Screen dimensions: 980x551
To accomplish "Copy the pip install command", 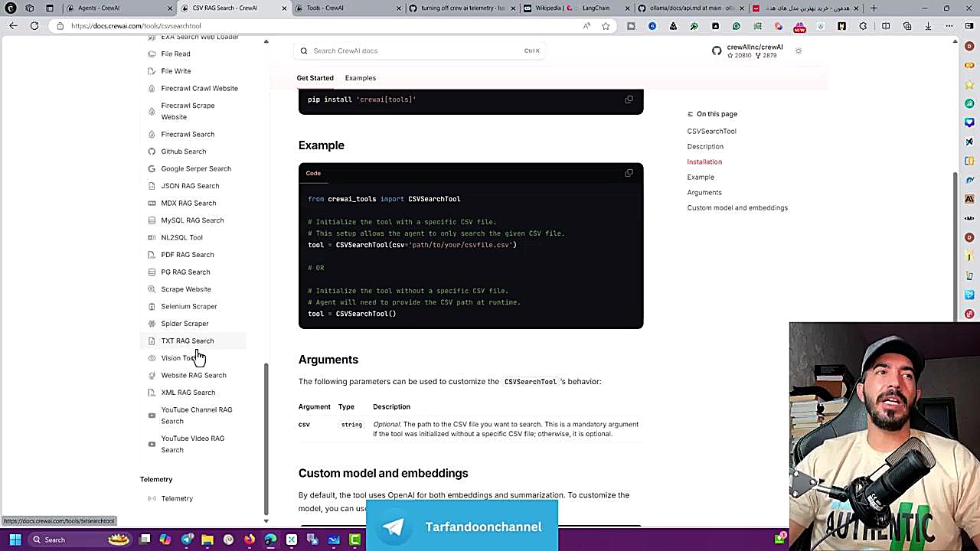I will [x=629, y=99].
